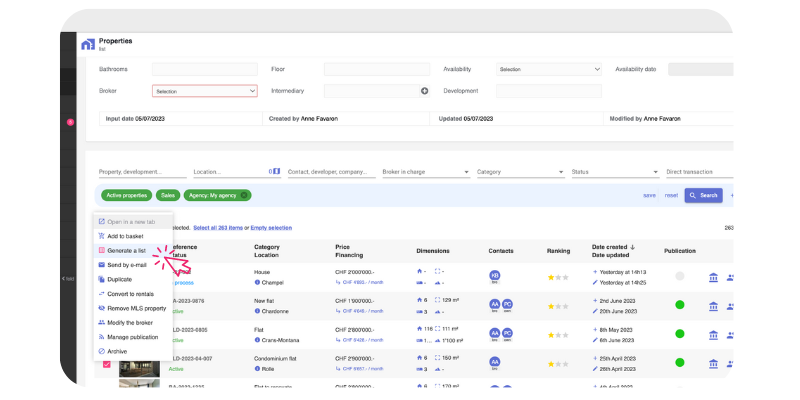This screenshot has width=800, height=400.
Task: Choose Generate a list menu entry
Action: click(x=133, y=251)
